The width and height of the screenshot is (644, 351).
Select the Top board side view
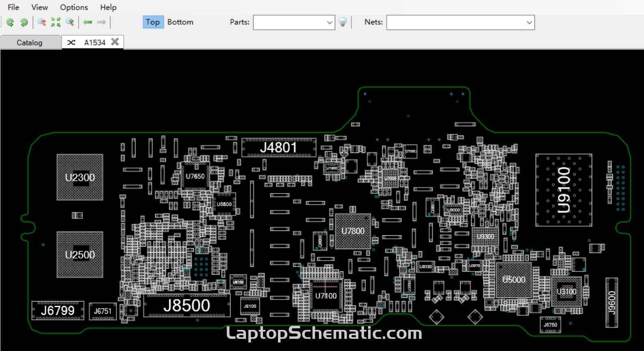click(x=153, y=22)
